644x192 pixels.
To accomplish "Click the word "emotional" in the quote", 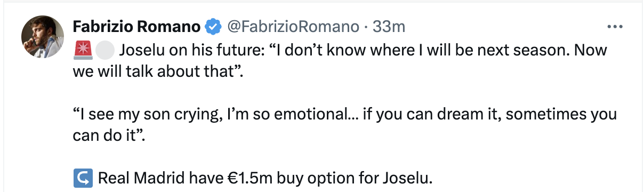I will click(299, 114).
